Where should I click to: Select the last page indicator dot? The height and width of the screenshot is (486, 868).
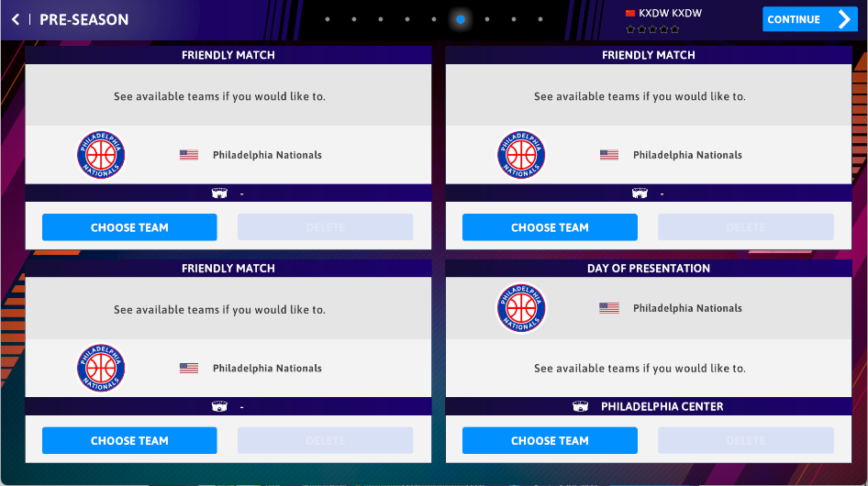click(540, 19)
